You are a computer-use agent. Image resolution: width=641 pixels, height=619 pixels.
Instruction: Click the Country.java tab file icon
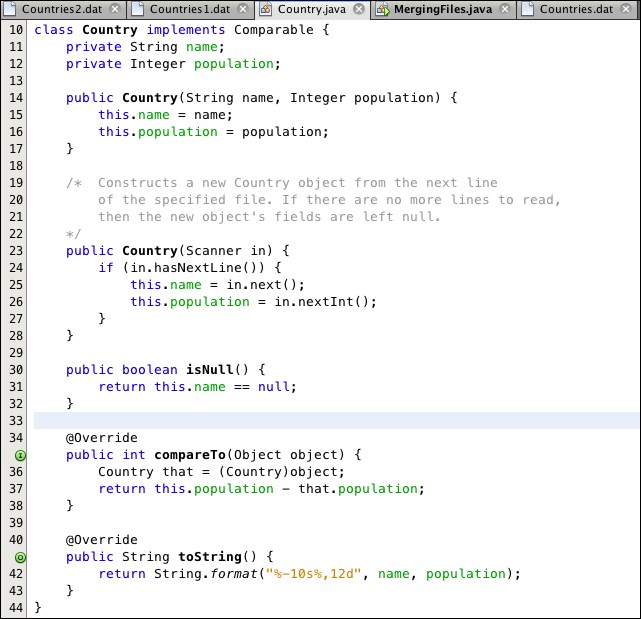click(267, 10)
